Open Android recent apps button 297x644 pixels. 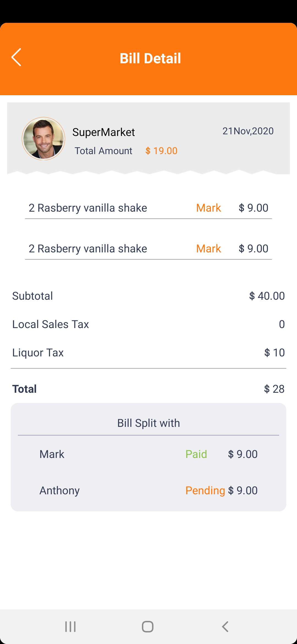[70, 627]
